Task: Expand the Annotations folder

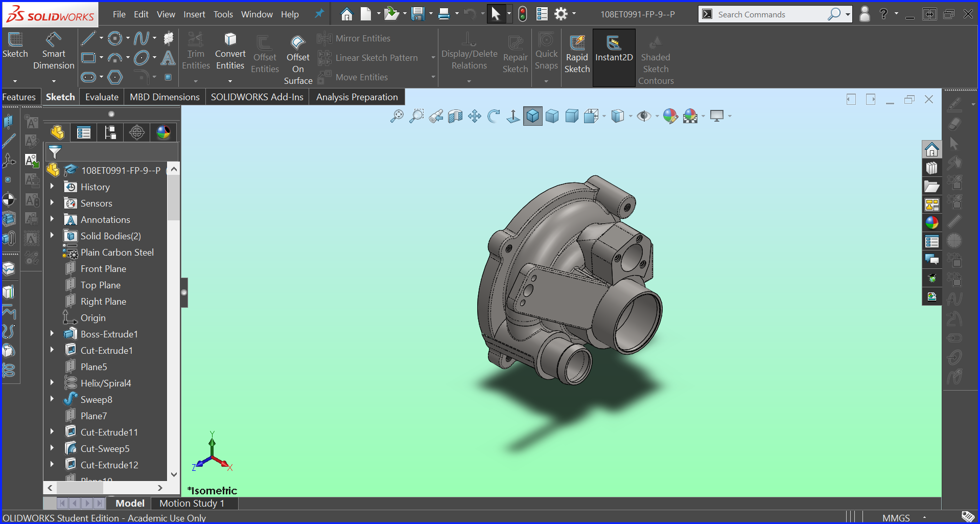Action: tap(52, 219)
